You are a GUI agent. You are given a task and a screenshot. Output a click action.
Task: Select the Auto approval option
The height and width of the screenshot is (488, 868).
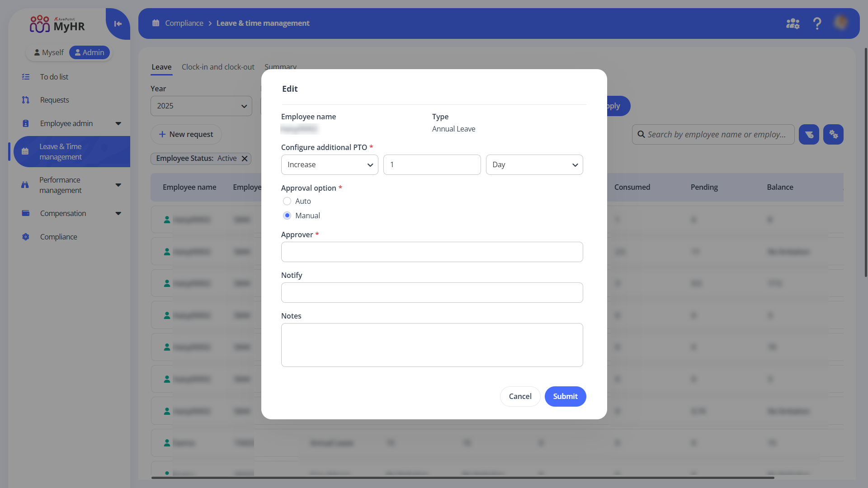point(287,201)
